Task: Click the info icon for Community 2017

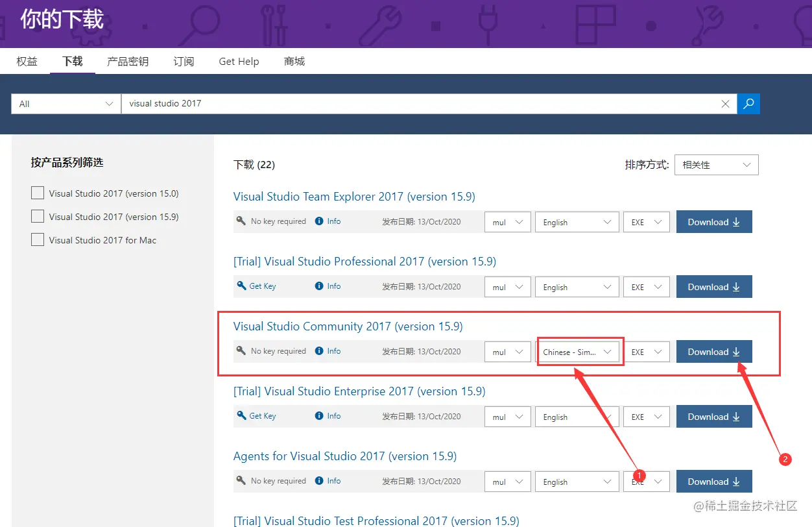Action: 319,351
